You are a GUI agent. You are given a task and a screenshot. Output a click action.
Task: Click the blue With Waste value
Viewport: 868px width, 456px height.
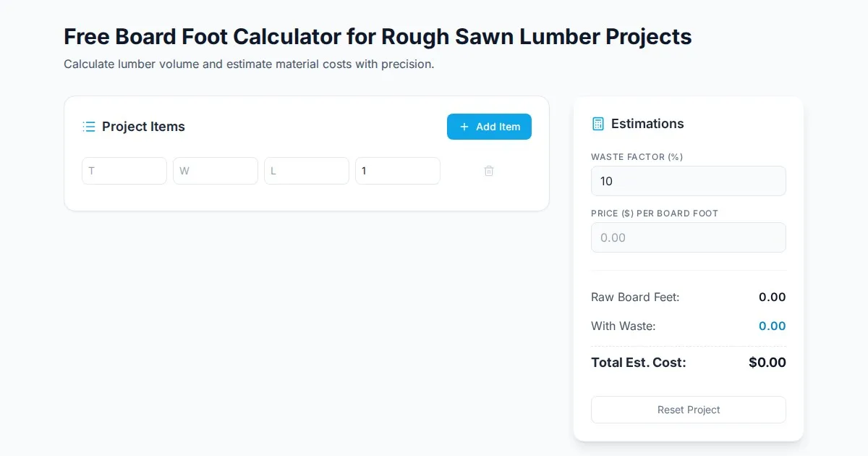click(772, 326)
